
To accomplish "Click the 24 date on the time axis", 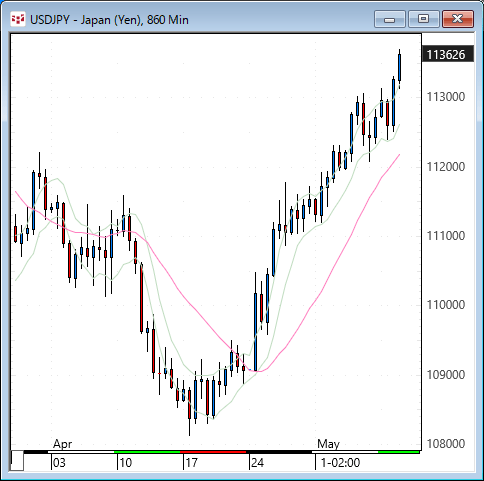I will click(257, 463).
